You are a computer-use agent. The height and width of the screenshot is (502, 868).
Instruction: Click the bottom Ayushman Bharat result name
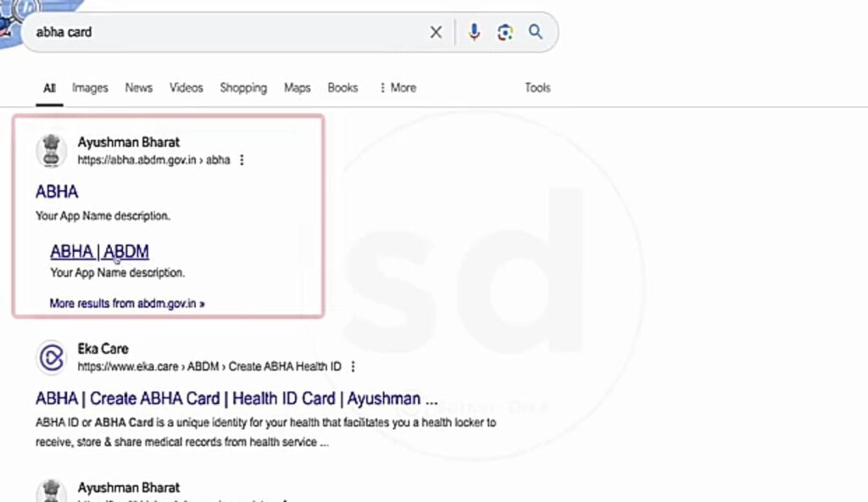coord(129,488)
